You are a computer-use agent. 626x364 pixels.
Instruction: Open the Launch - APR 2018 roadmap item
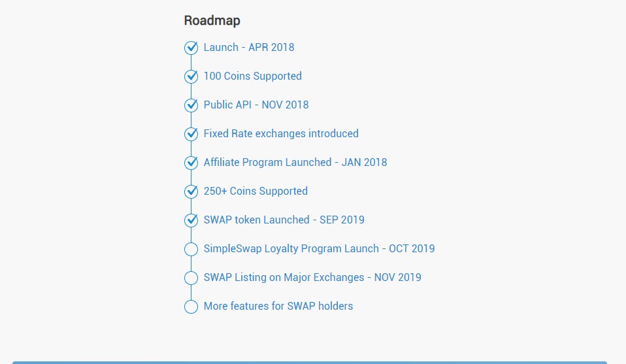[249, 47]
